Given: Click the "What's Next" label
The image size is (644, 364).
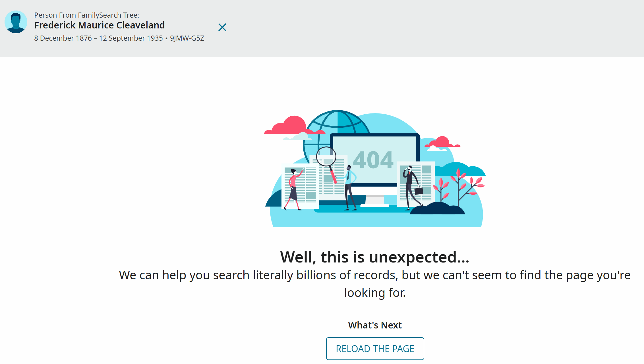Looking at the screenshot, I should click(375, 325).
